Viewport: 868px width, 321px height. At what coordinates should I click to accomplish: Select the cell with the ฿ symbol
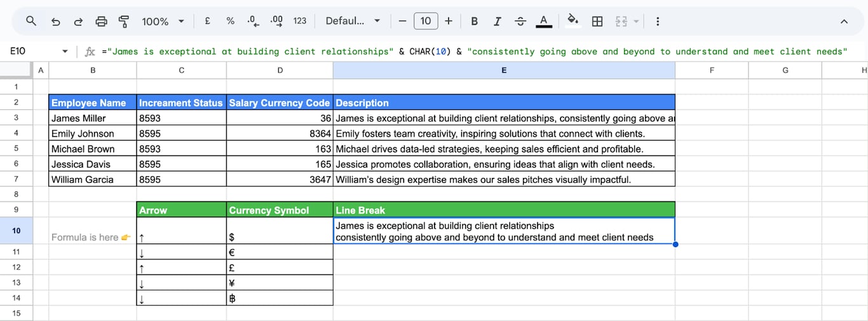coord(280,297)
